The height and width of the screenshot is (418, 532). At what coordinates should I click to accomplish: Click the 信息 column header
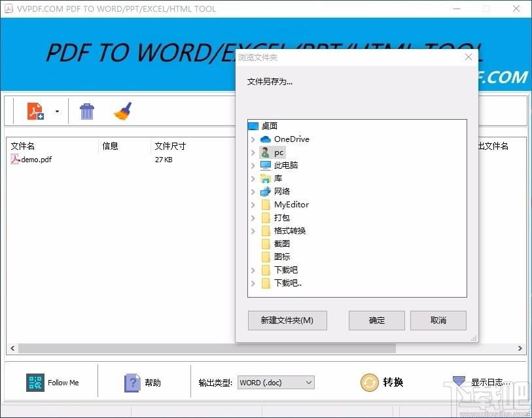click(x=111, y=146)
